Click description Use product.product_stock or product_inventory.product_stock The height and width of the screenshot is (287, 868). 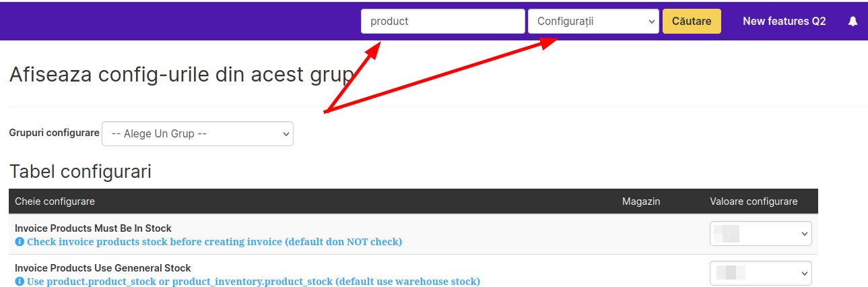tap(253, 281)
